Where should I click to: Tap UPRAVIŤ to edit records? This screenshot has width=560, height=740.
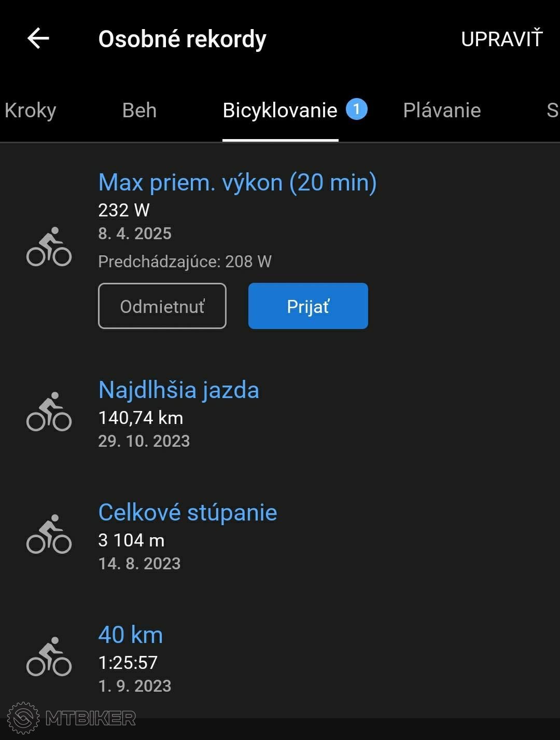(501, 39)
